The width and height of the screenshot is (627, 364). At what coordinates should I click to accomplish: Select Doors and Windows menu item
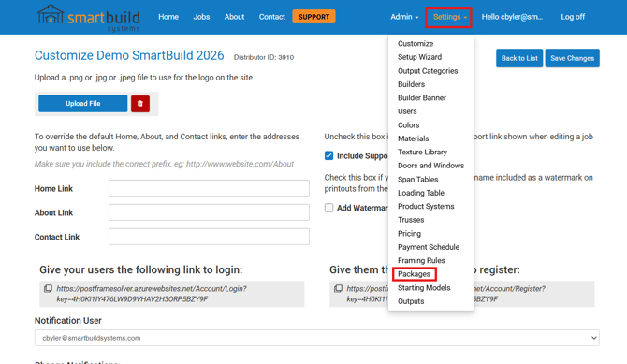431,166
